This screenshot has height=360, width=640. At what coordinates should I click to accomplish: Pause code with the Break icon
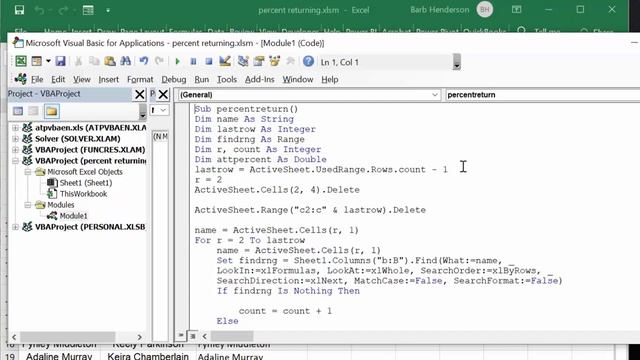tap(193, 62)
